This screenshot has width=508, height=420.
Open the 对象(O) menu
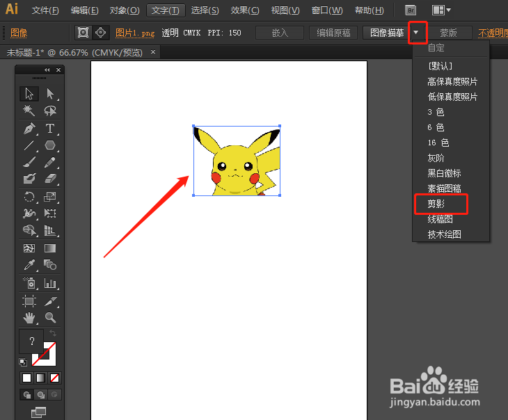pyautogui.click(x=125, y=10)
